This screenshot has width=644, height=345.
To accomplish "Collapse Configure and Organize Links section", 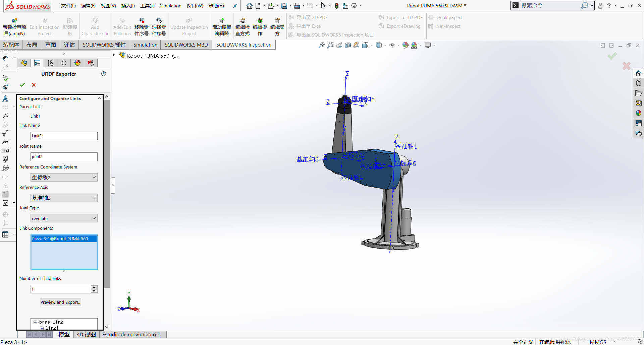I will (x=99, y=98).
